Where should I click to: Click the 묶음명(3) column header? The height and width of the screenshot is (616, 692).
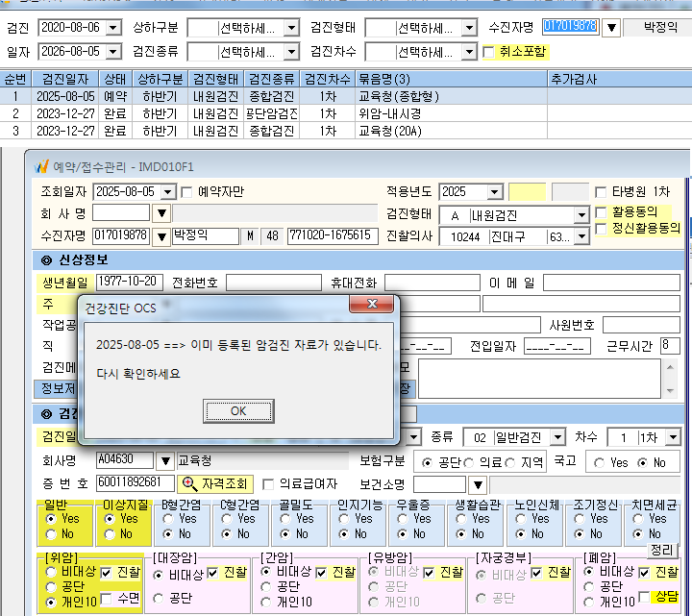tap(451, 79)
